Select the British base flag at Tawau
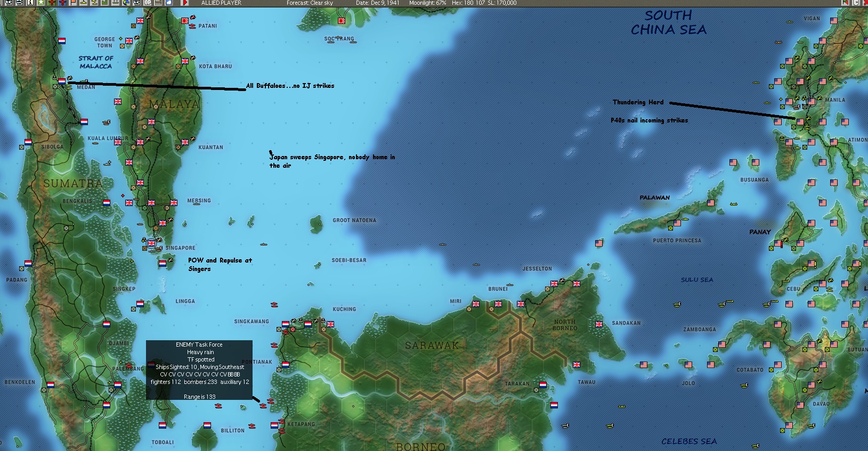Viewport: 868px width, 451px height. (x=576, y=365)
